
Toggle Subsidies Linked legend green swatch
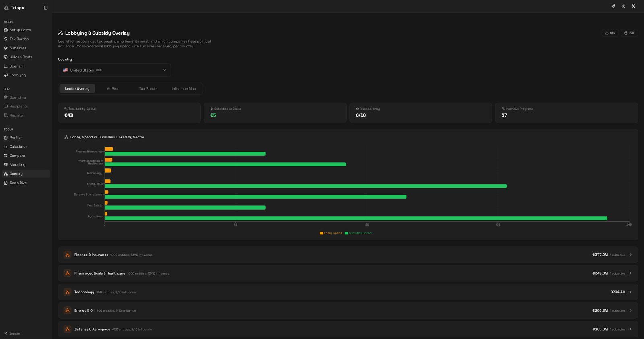pos(346,233)
